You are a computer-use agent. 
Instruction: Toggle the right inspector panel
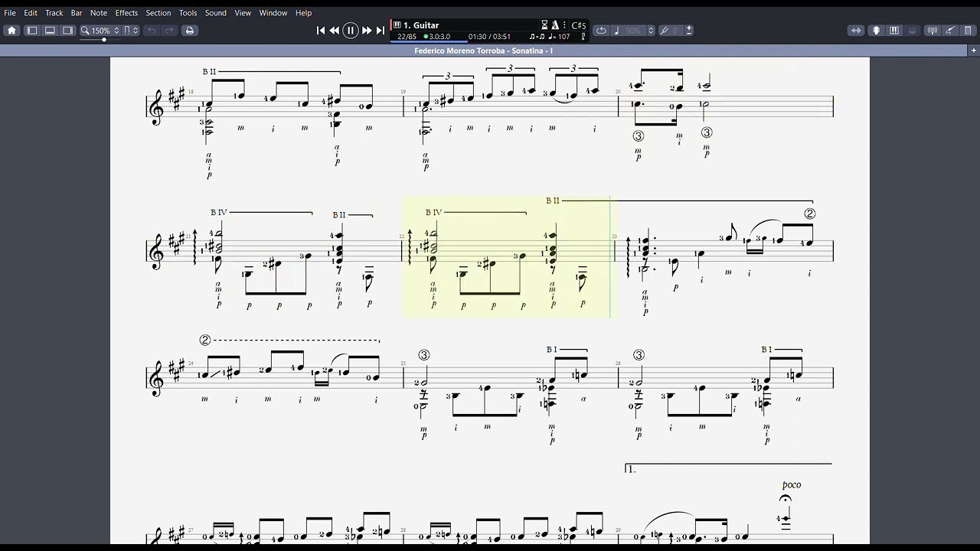point(68,31)
